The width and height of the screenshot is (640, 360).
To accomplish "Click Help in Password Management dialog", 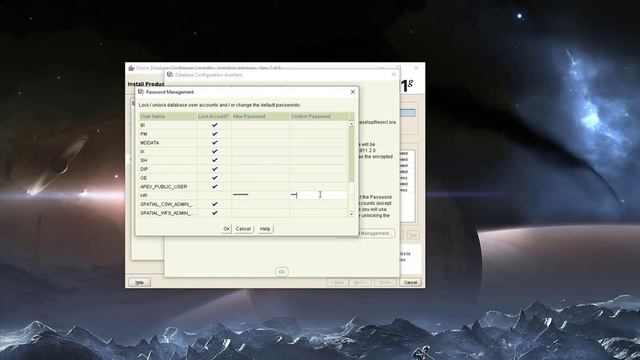I will click(x=265, y=229).
